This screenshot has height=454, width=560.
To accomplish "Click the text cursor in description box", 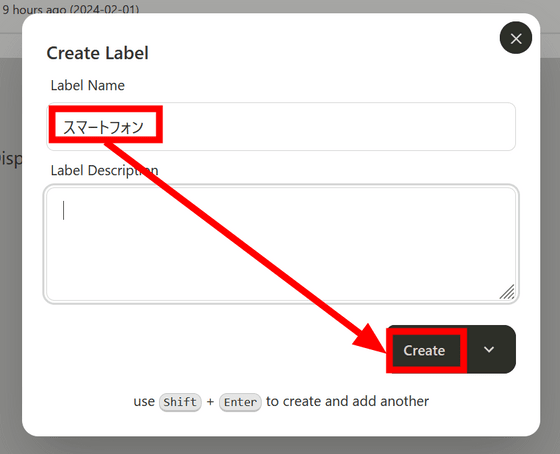I will coord(64,210).
